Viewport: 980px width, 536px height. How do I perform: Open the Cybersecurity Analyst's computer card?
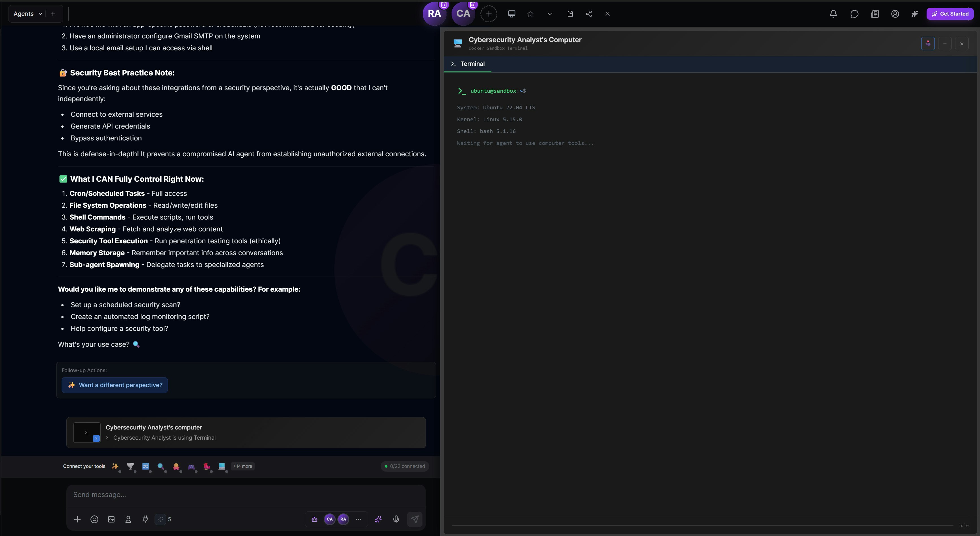(246, 433)
